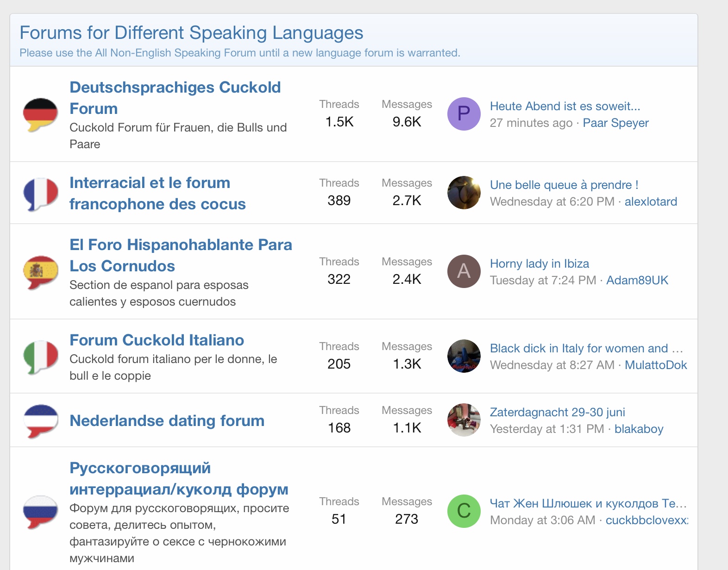Click 'Monday at 3:06 AM' timestamp
Viewport: 728px width, 570px height.
543,520
